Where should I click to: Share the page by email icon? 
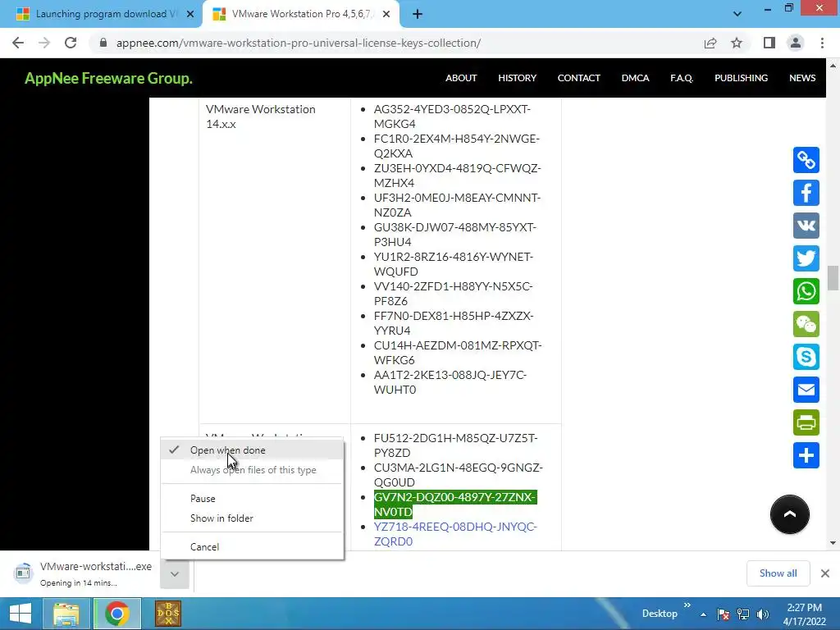[x=806, y=390]
